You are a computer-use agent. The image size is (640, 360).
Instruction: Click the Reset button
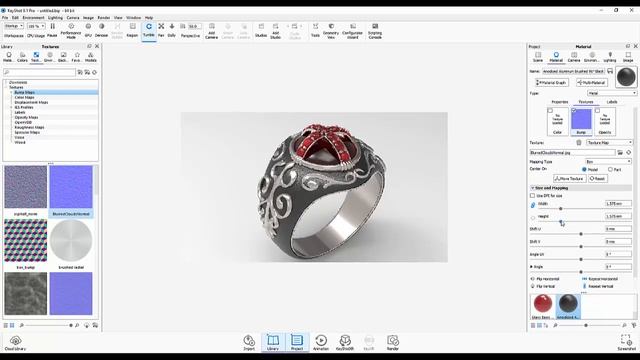click(x=598, y=179)
